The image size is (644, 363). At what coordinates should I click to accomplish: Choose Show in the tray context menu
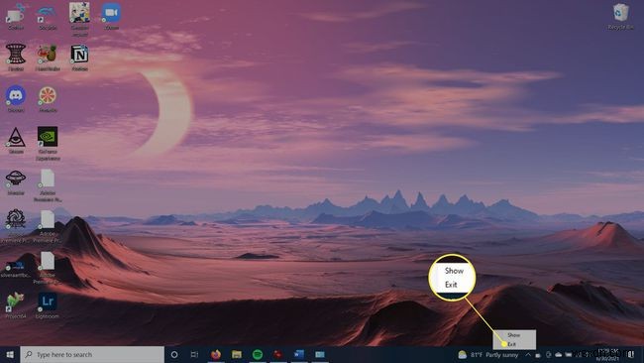pyautogui.click(x=514, y=335)
